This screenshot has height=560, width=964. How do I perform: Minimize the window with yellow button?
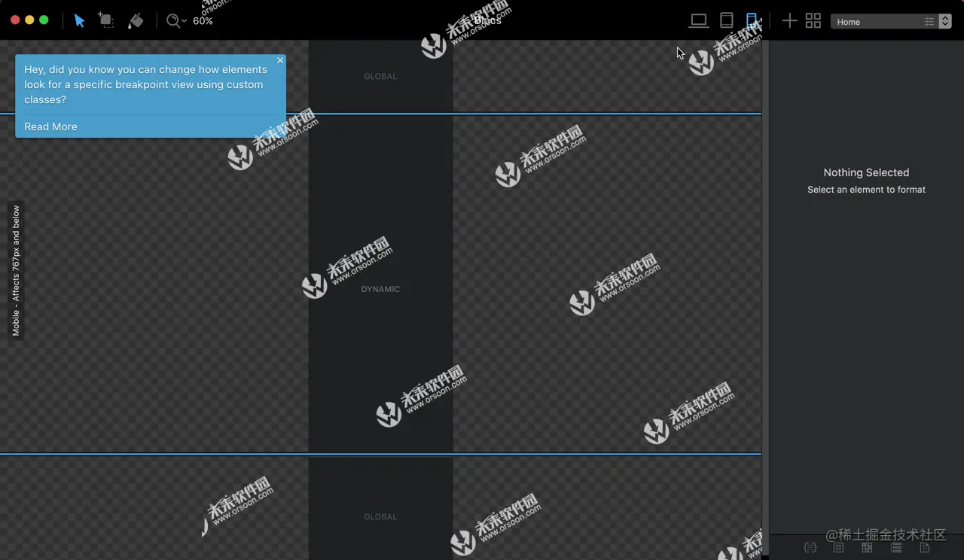pos(29,20)
